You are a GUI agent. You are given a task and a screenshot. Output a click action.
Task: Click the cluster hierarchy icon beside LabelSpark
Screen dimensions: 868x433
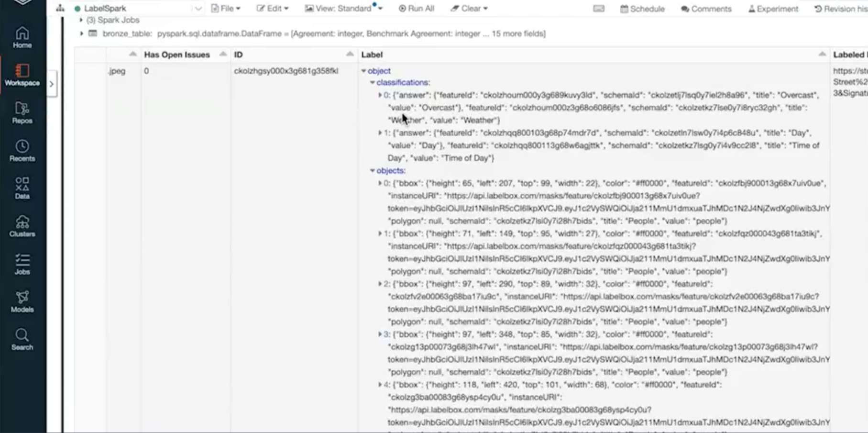pos(60,8)
